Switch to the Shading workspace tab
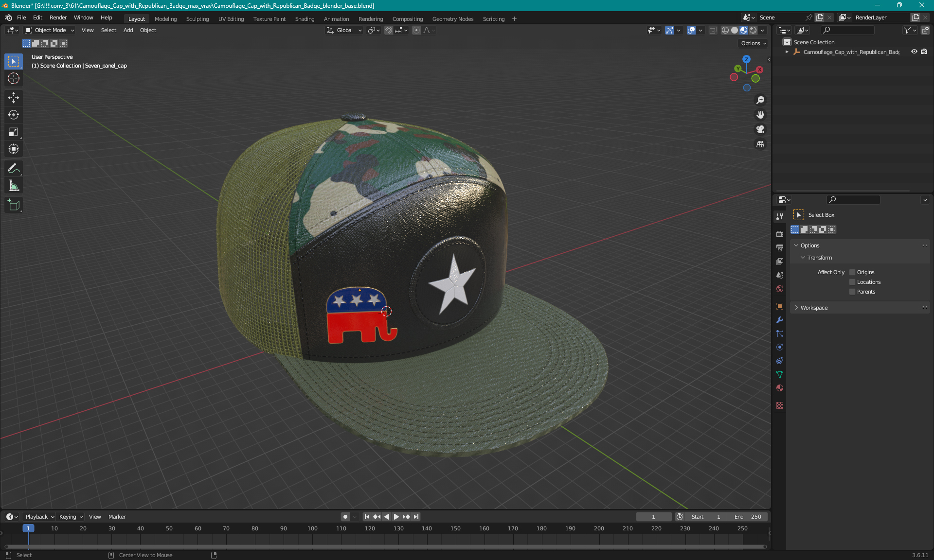 tap(305, 19)
